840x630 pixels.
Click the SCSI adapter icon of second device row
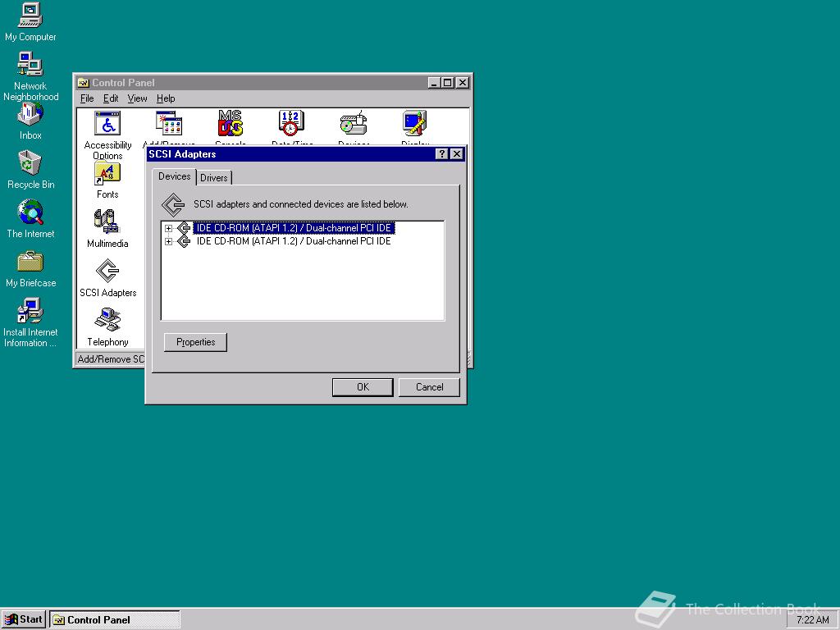point(184,242)
